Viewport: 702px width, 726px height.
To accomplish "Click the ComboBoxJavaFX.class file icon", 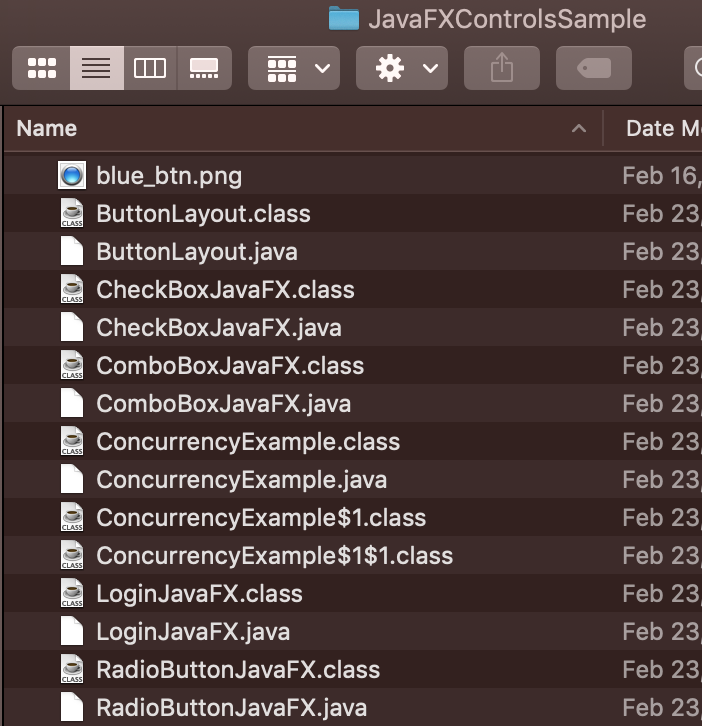I will click(72, 365).
